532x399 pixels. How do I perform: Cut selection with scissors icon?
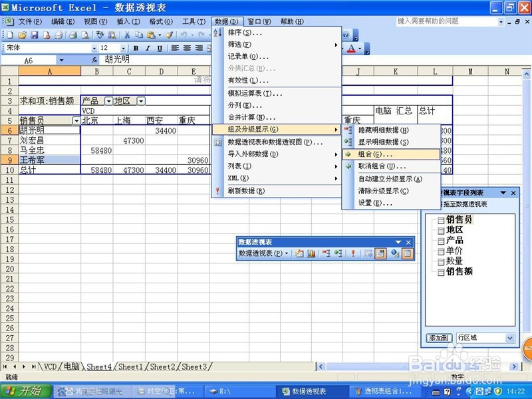127,35
